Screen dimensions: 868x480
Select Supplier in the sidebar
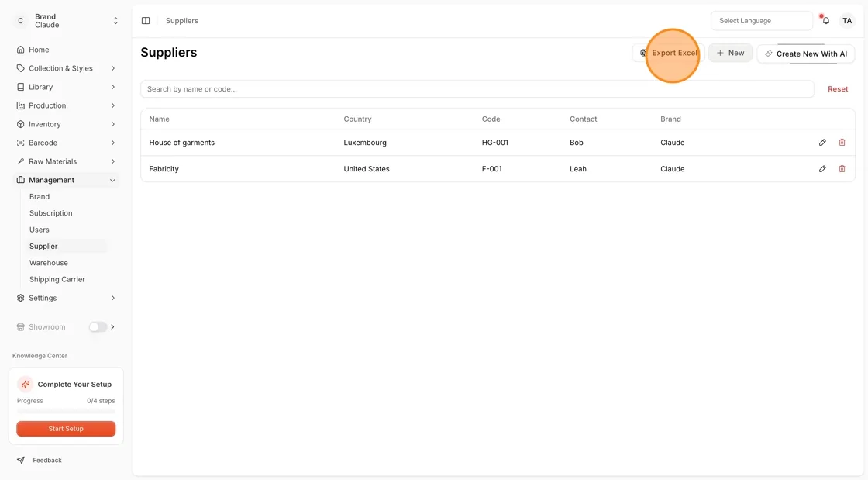point(43,247)
